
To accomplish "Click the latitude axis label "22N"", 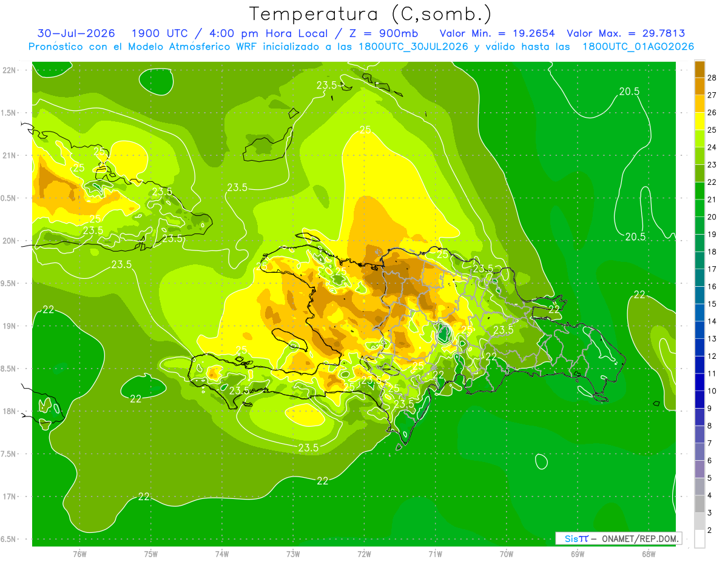I will 8,70.
